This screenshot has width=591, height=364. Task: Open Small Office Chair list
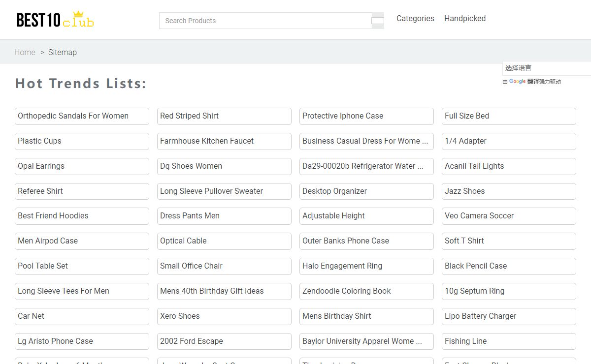pyautogui.click(x=224, y=266)
